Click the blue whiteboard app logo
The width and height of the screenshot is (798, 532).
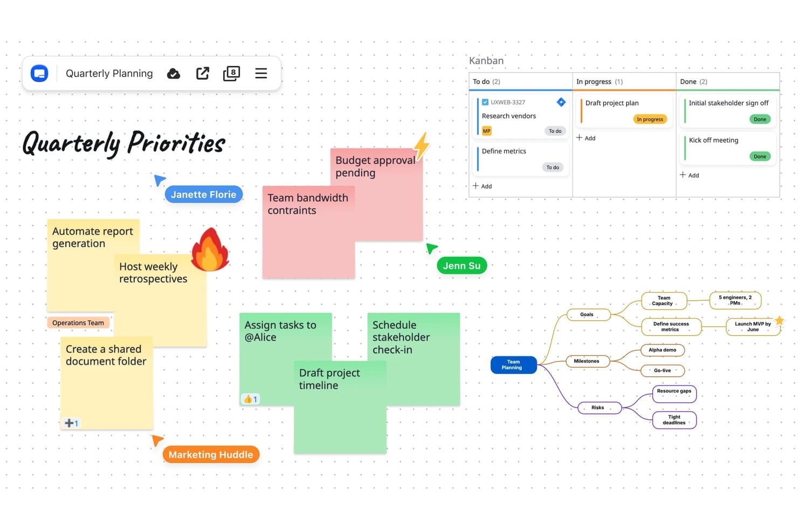39,73
